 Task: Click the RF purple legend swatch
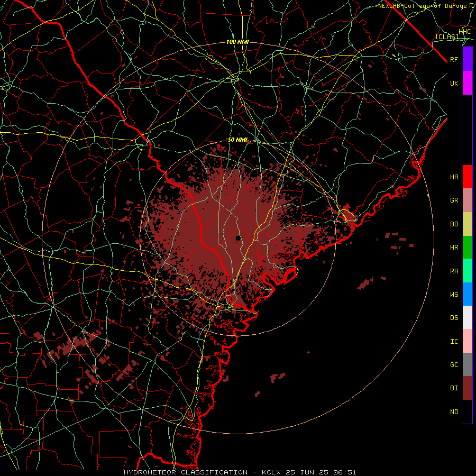point(467,59)
